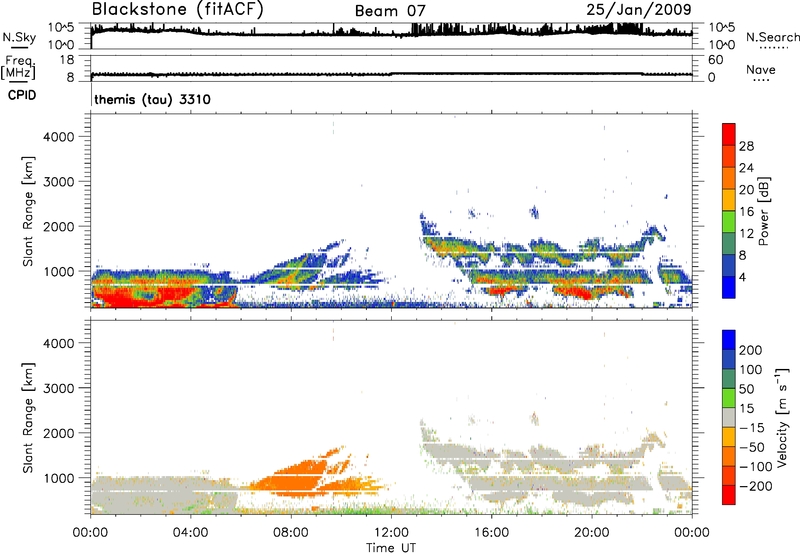The image size is (800, 554).
Task: Click the 20:00 time axis tick label
Action: point(592,533)
